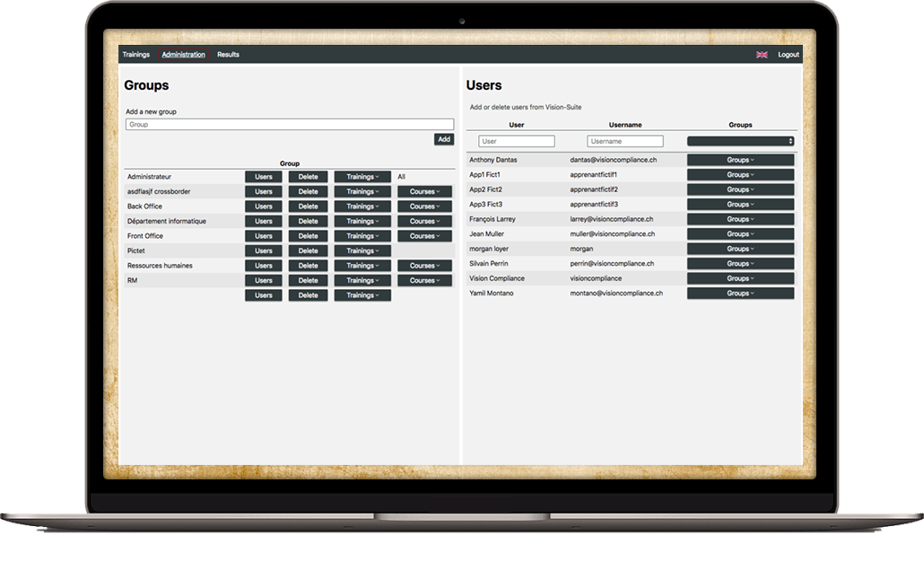Open the Trainings menu item

136,54
